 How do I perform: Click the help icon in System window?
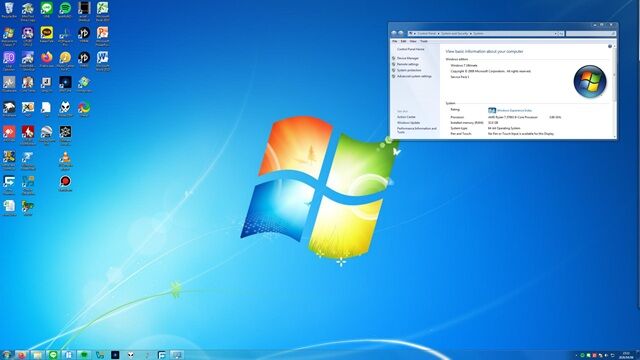point(610,47)
